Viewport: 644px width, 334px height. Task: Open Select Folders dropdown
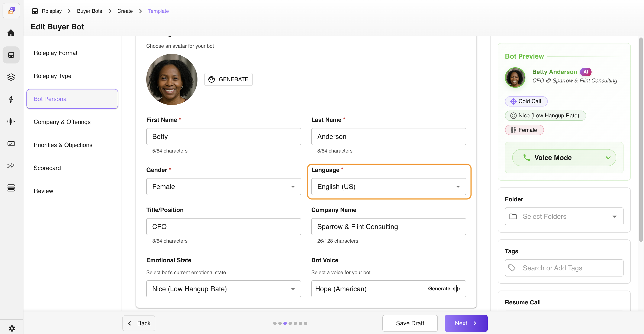564,216
